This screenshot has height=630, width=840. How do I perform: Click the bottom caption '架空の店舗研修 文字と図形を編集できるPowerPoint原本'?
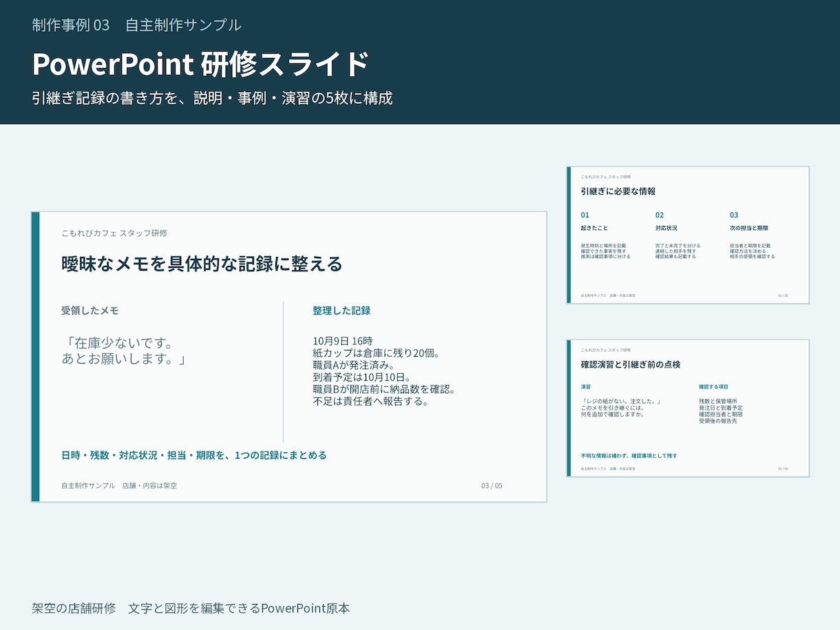191,609
